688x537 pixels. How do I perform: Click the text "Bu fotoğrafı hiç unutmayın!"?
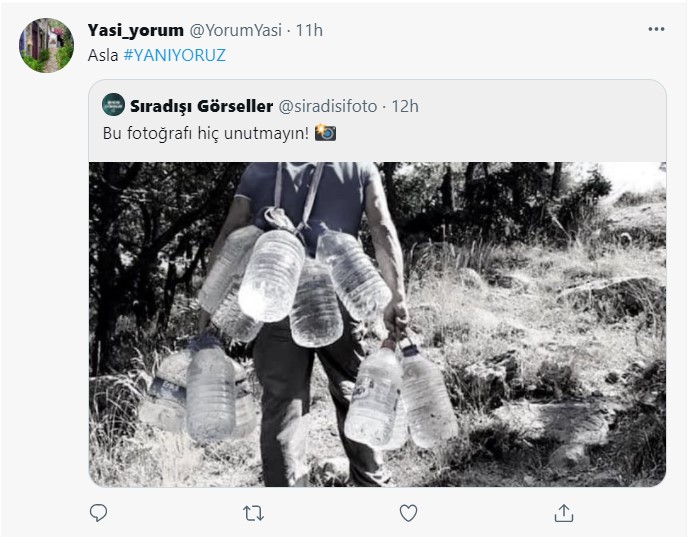[206, 133]
